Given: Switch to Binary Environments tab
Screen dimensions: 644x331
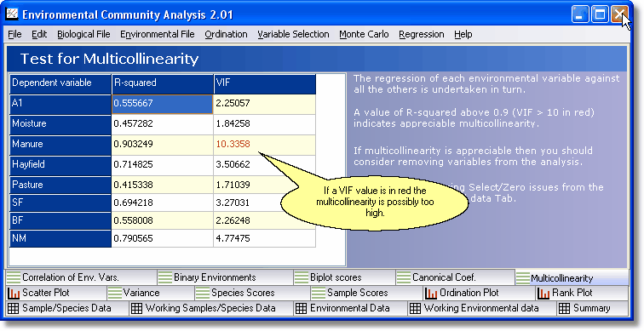Looking at the screenshot, I should (x=225, y=277).
